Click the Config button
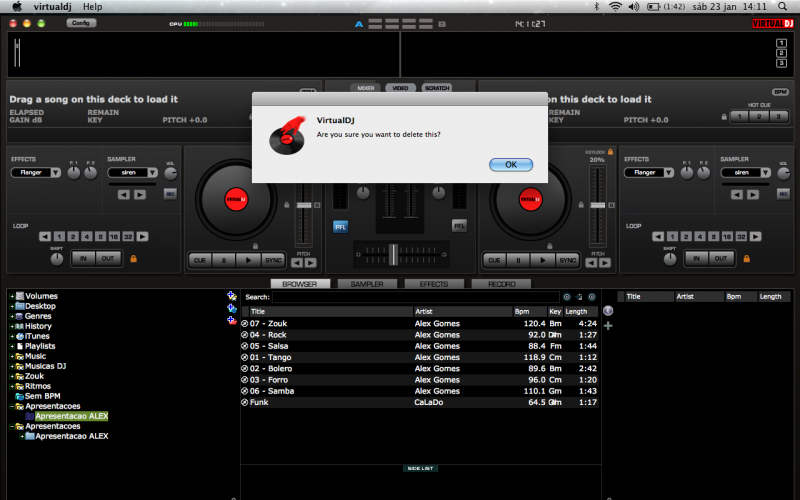 coord(80,22)
